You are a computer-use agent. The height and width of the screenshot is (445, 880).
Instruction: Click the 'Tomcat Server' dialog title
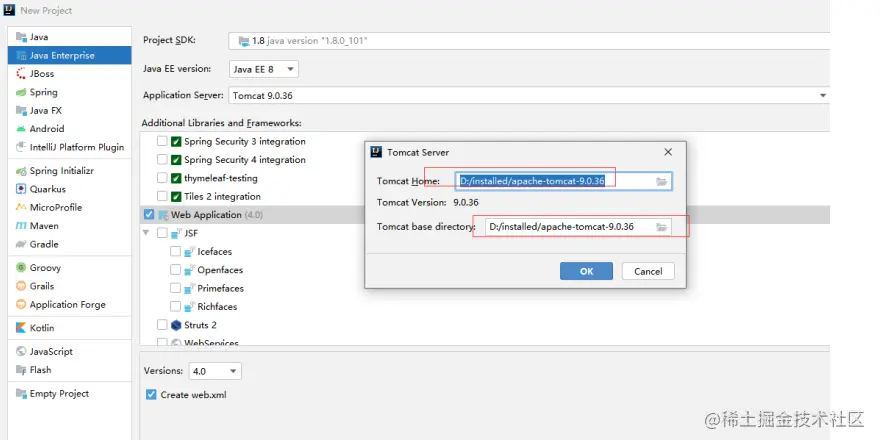418,153
